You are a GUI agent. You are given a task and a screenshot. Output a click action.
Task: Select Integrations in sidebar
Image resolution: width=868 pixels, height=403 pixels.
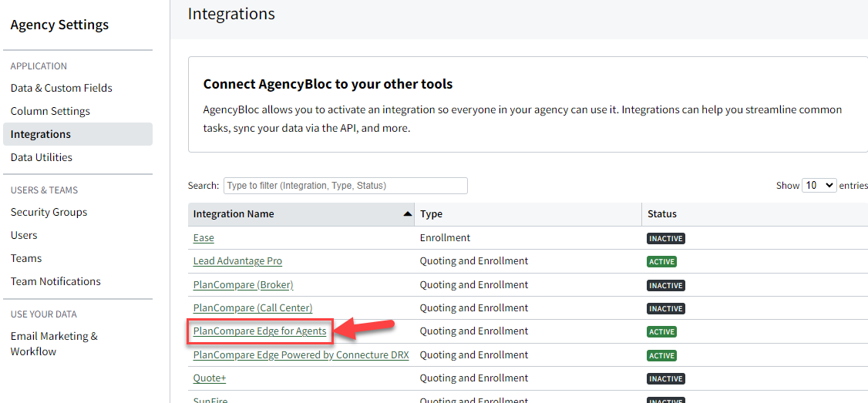pyautogui.click(x=78, y=135)
